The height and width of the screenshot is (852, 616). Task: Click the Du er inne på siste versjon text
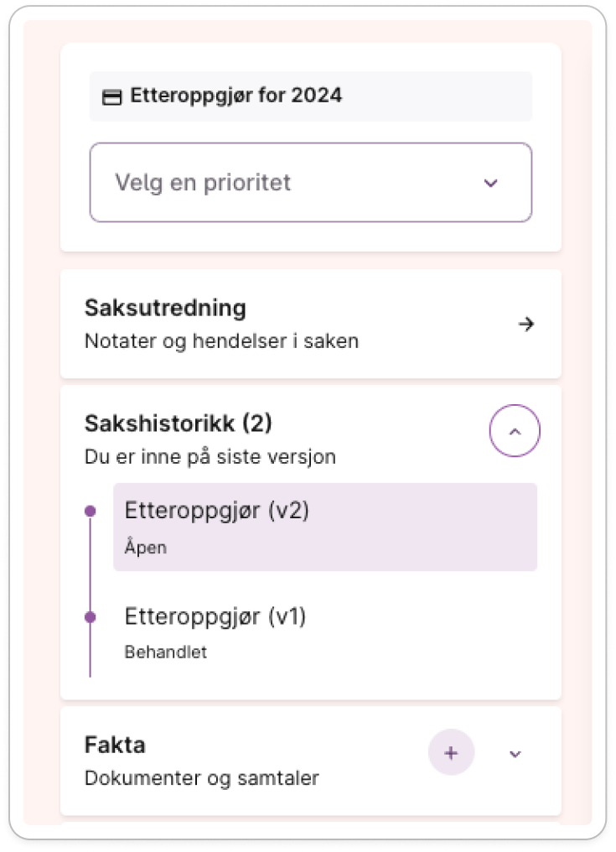coord(210,456)
